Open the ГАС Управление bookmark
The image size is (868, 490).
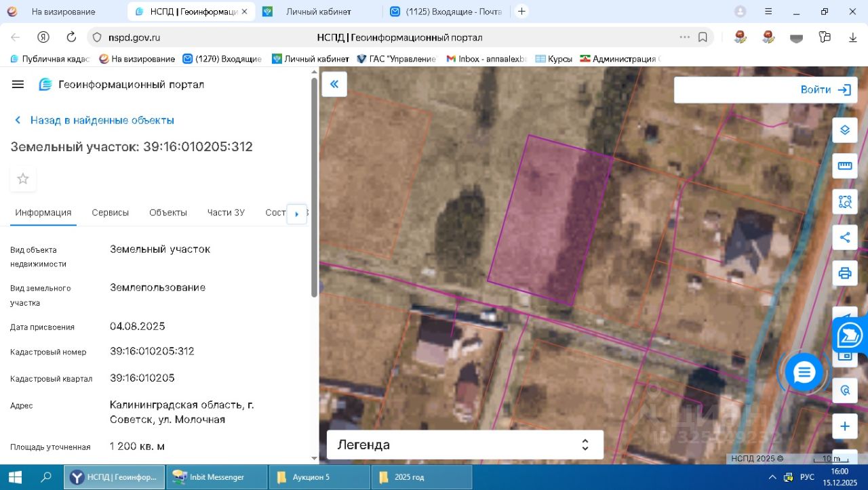396,59
